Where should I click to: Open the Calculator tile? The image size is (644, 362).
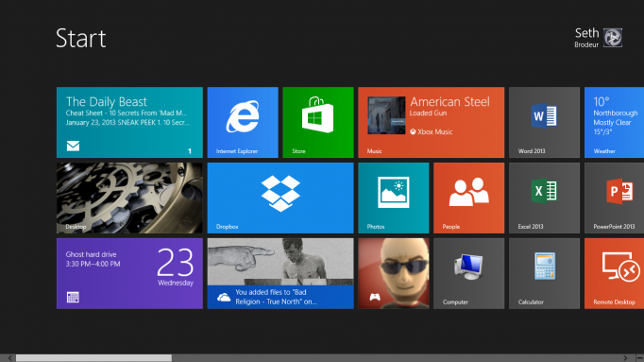pyautogui.click(x=544, y=273)
